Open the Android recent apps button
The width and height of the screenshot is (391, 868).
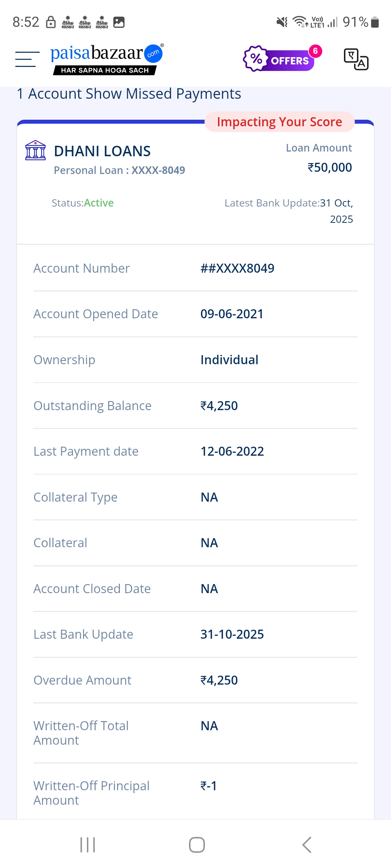click(x=88, y=845)
